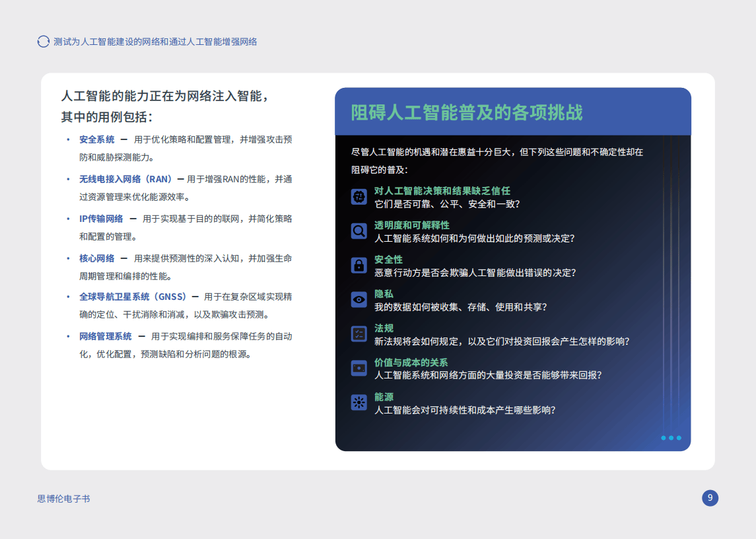
Task: Click the challenge heading 价值与成本的关系
Action: pos(411,363)
